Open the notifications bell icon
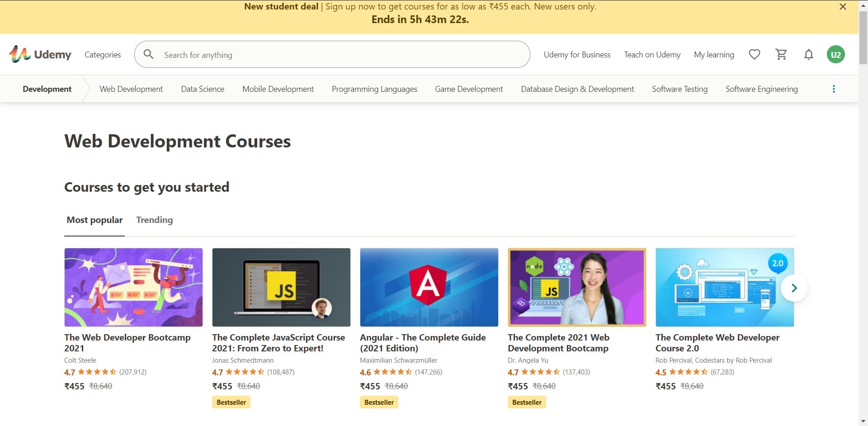This screenshot has height=426, width=868. (808, 54)
